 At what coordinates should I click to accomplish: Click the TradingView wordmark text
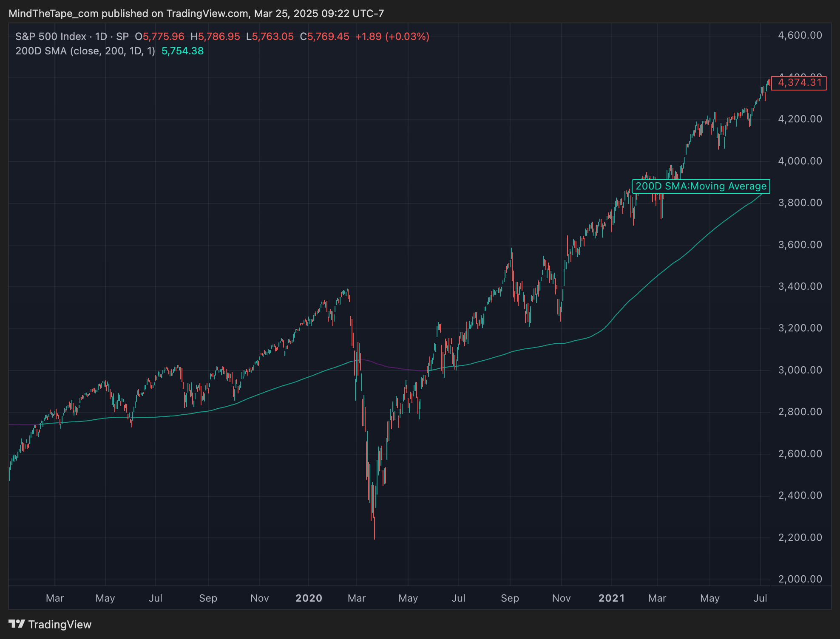(60, 625)
